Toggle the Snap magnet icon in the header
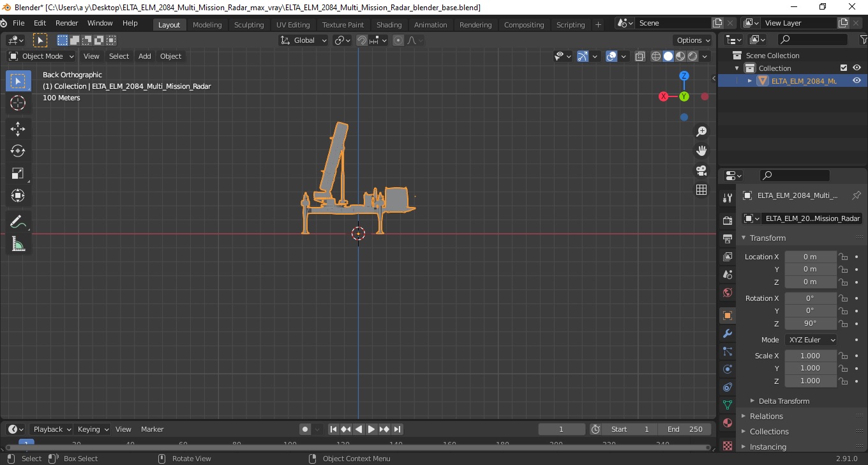Image resolution: width=868 pixels, height=465 pixels. (362, 40)
